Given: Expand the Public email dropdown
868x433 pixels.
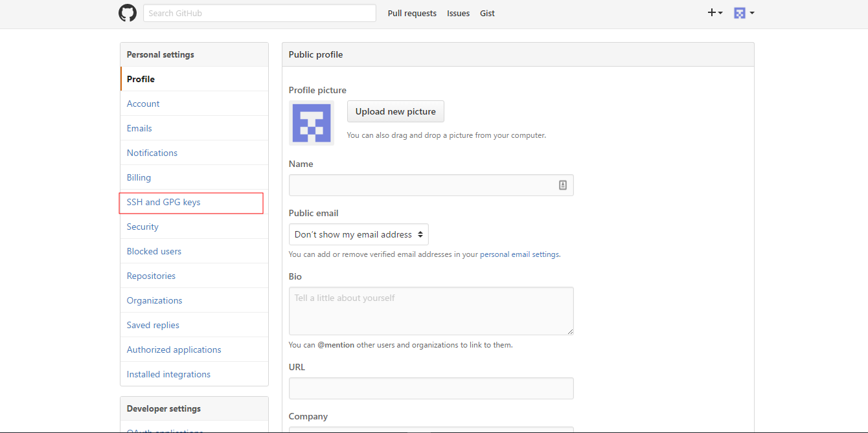Looking at the screenshot, I should [358, 234].
